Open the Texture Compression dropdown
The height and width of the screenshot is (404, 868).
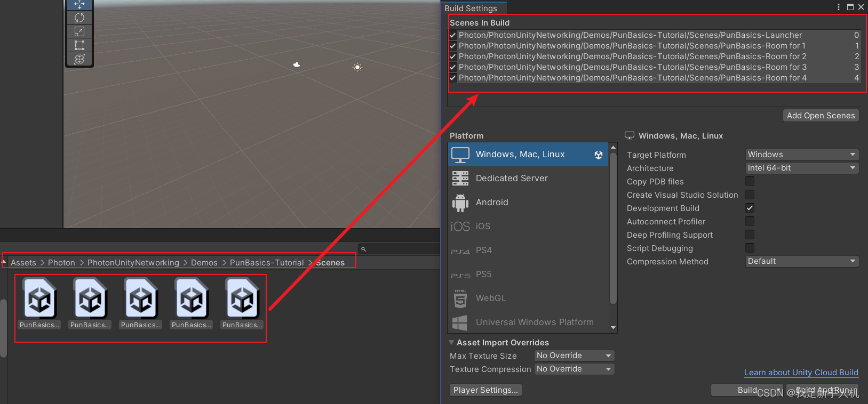point(575,369)
